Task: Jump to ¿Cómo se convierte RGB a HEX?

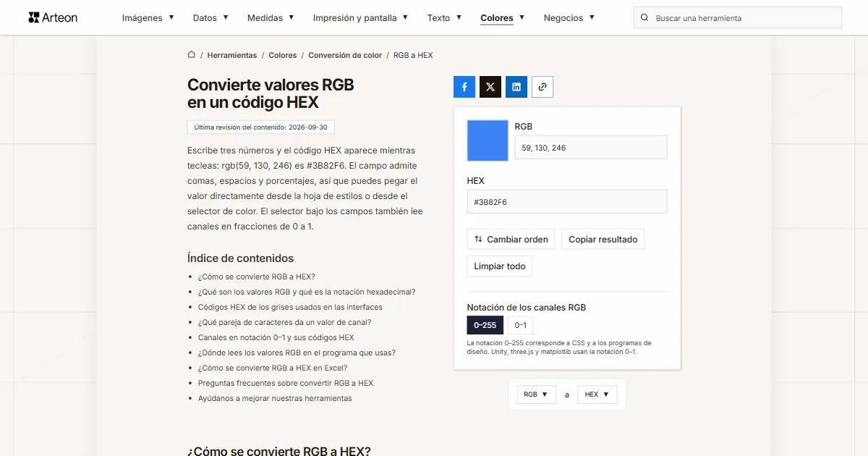Action: pyautogui.click(x=257, y=276)
